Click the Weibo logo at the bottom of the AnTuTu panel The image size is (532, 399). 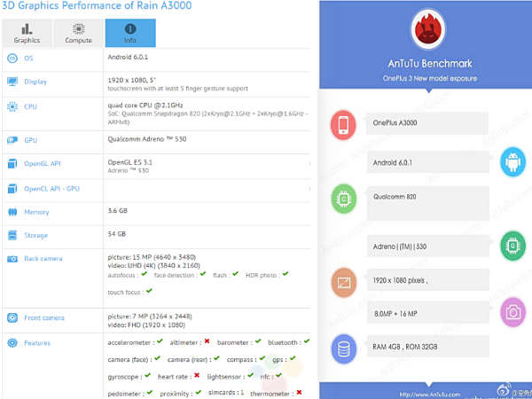pyautogui.click(x=503, y=389)
